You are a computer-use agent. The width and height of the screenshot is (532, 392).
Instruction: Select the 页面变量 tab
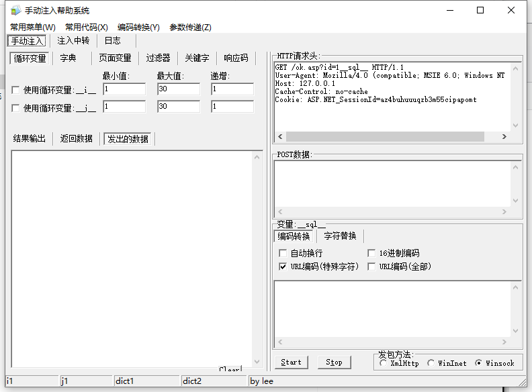tap(115, 58)
